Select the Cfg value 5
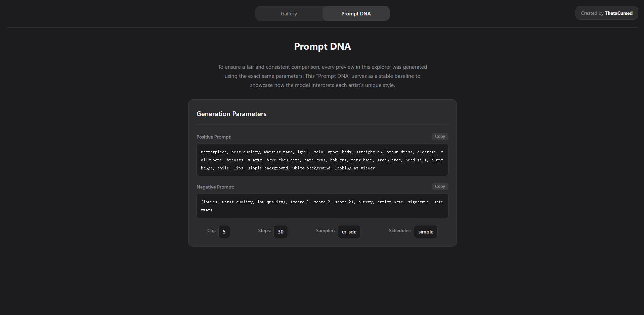This screenshot has width=644, height=315. click(x=224, y=232)
